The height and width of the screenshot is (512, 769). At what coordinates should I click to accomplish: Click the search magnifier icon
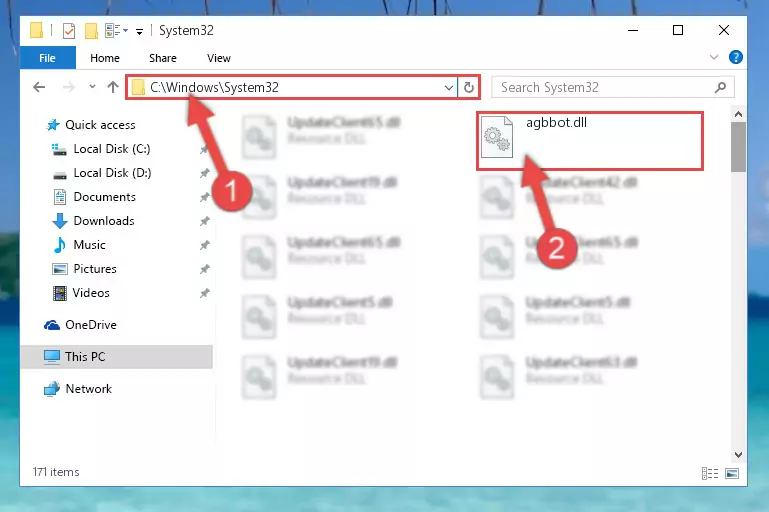click(x=720, y=87)
